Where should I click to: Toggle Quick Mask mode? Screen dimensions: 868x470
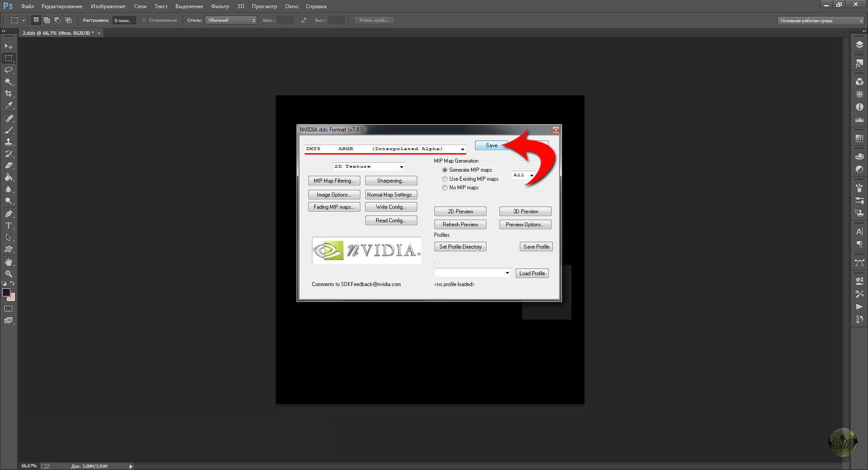pyautogui.click(x=9, y=309)
